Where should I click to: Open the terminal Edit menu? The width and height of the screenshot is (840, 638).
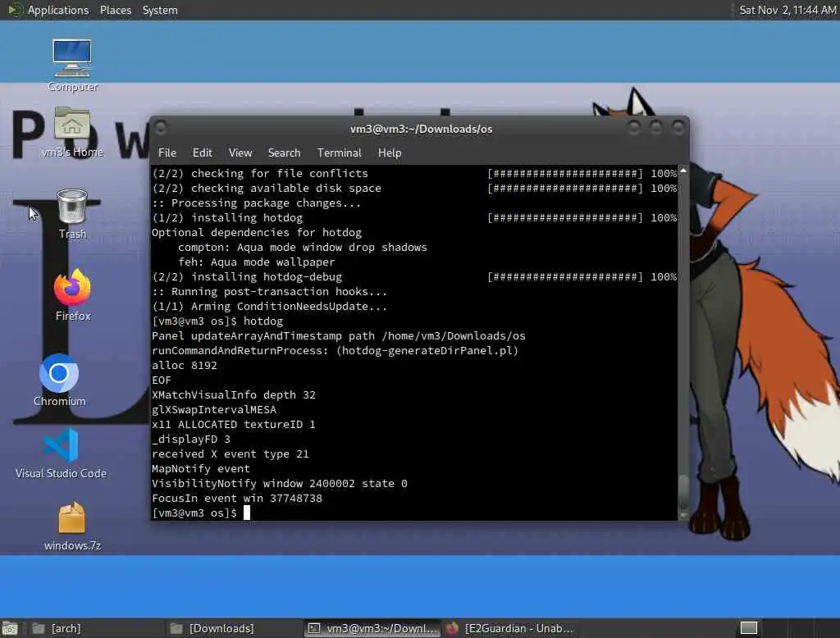point(202,153)
